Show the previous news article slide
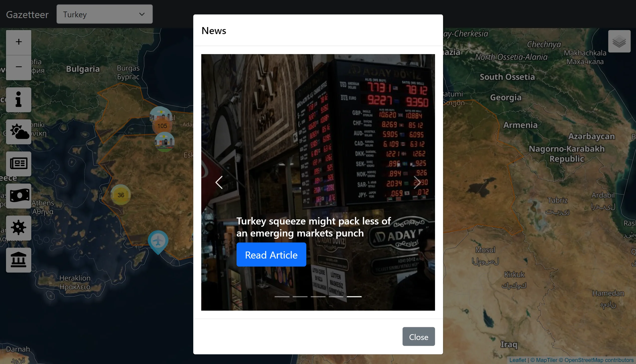The image size is (636, 364). point(219,182)
